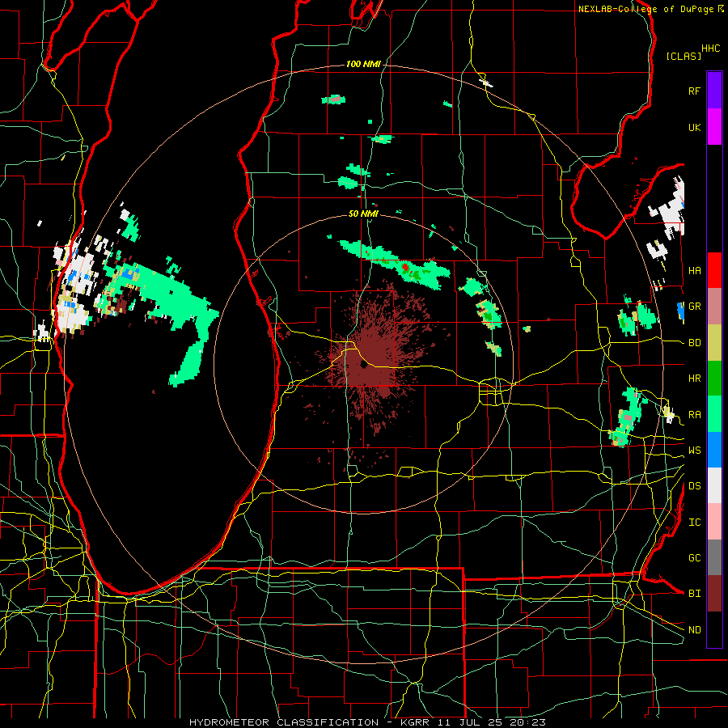728x728 pixels.
Task: Click the IC legend label
Action: pyautogui.click(x=694, y=523)
